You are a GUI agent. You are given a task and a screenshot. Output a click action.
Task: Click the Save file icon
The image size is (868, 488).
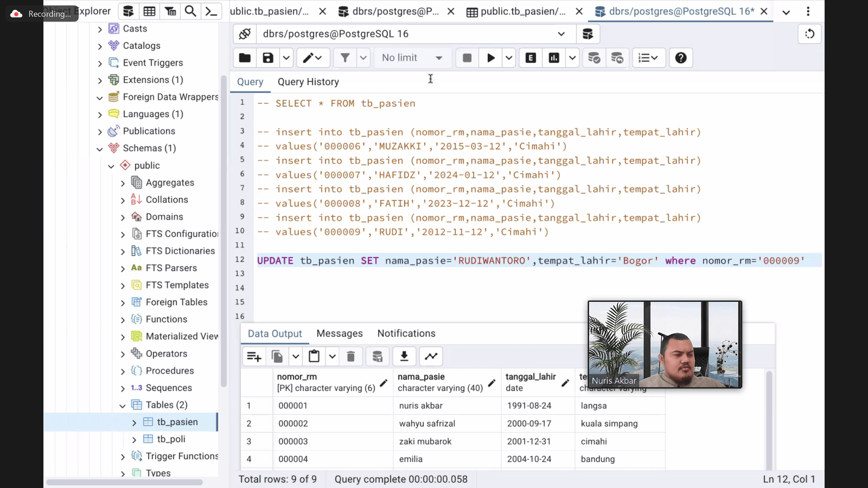[x=268, y=58]
